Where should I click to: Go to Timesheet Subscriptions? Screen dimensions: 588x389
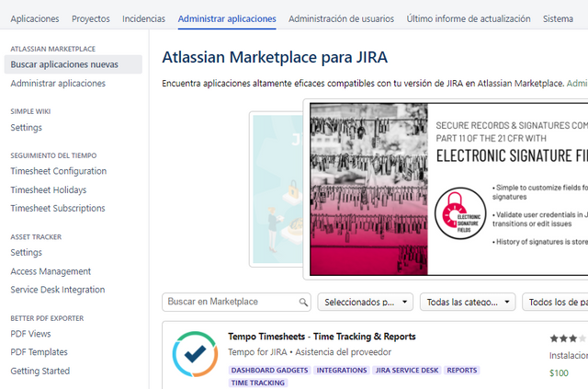58,209
